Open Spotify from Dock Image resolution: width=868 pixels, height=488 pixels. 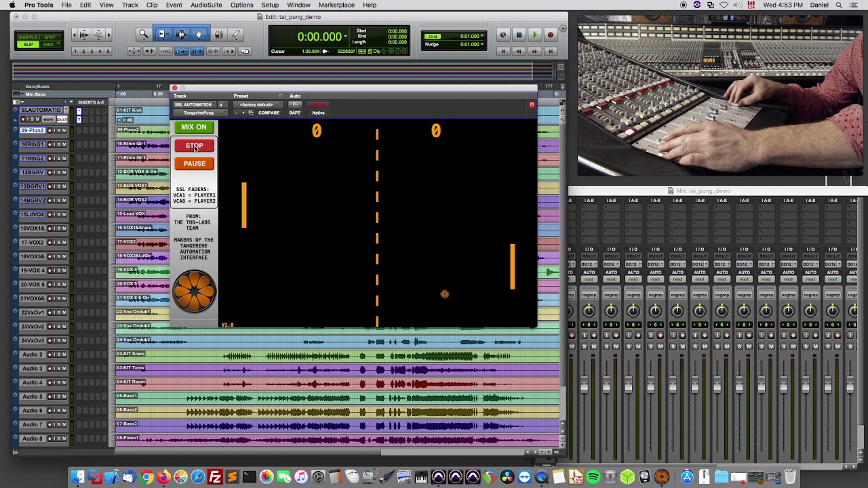coord(593,477)
